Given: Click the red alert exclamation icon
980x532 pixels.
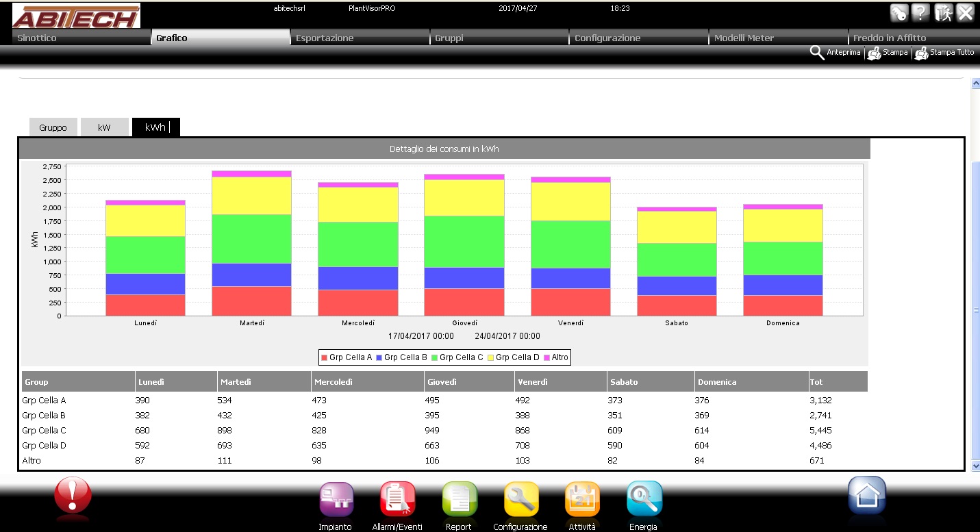Looking at the screenshot, I should point(73,494).
